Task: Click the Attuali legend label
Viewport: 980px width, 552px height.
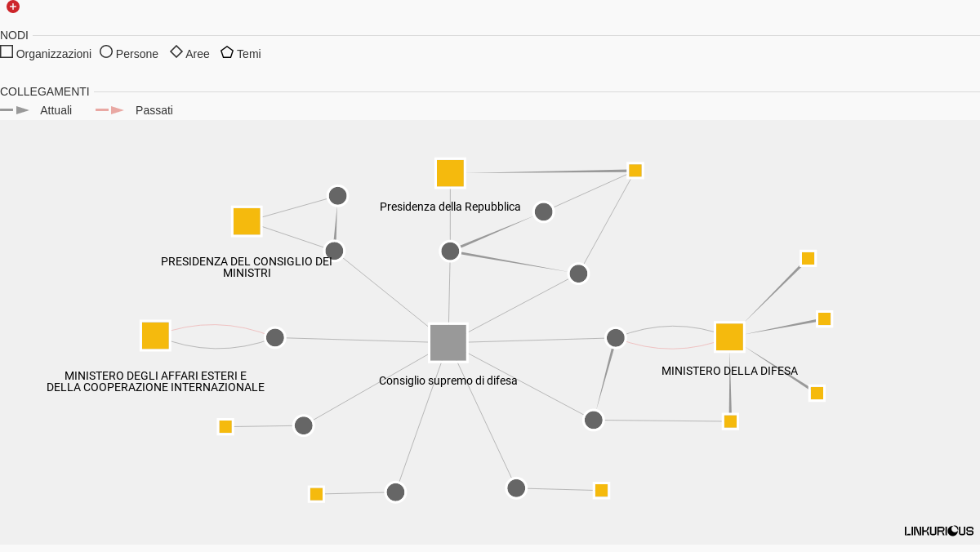Action: pos(56,110)
